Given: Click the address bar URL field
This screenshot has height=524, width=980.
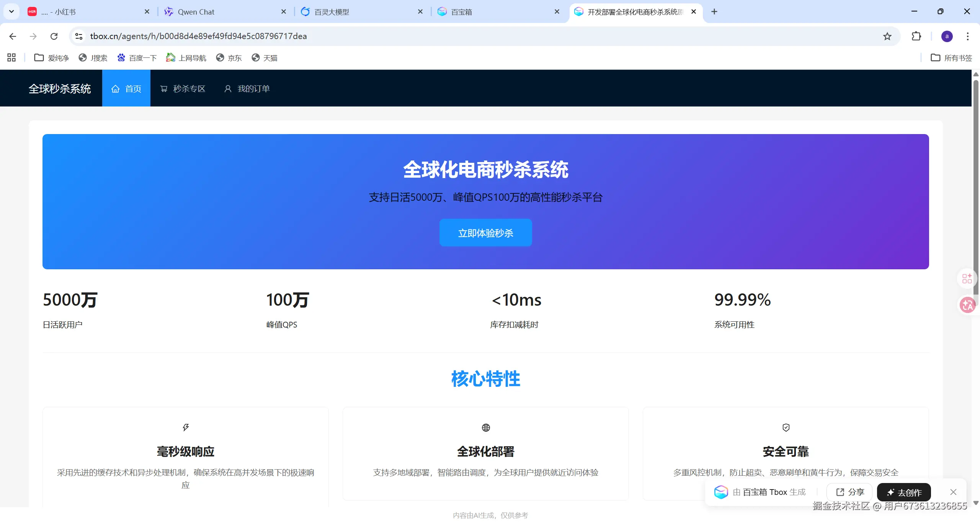Looking at the screenshot, I should pos(459,36).
